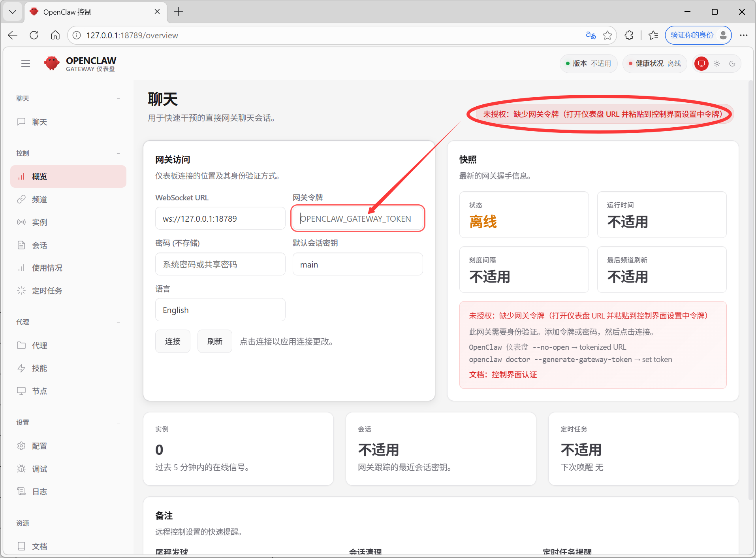Click the 实例 0 stats card

pos(238,449)
